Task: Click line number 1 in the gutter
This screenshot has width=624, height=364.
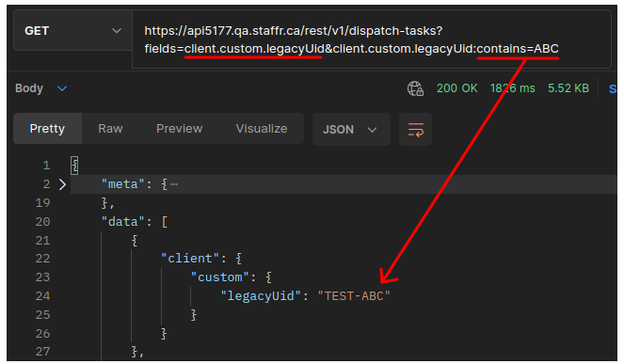Action: pos(46,166)
